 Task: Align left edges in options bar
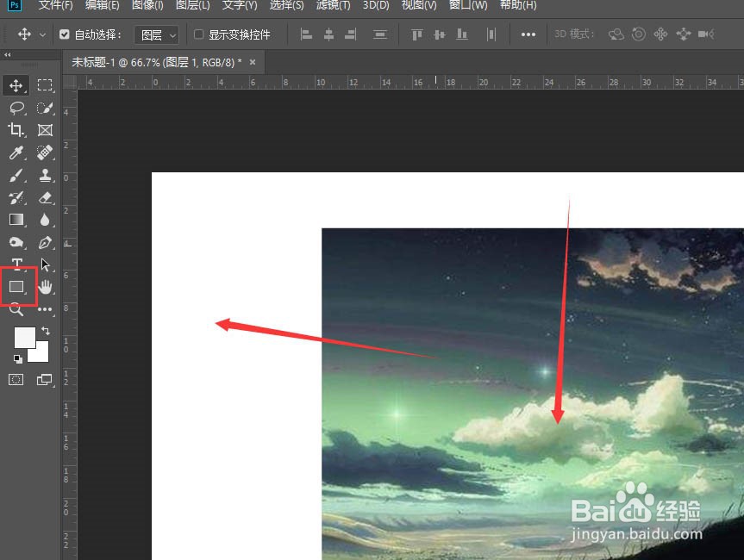(x=306, y=34)
